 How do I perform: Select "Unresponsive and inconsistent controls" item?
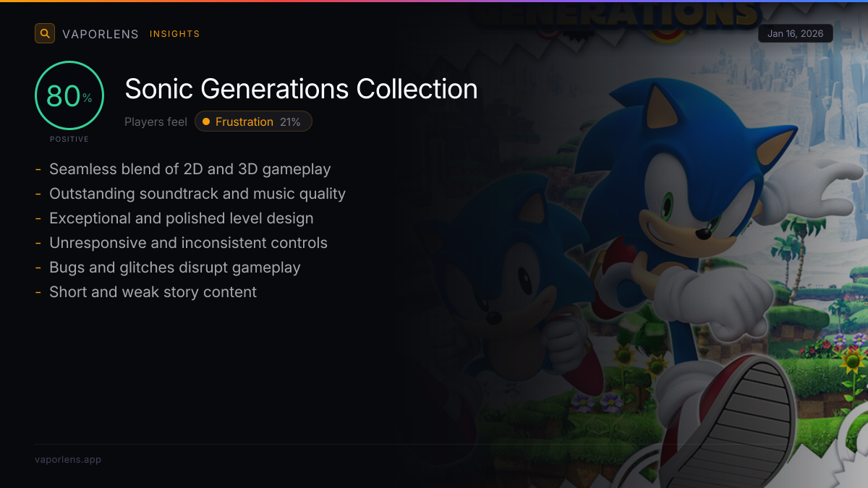coord(188,243)
